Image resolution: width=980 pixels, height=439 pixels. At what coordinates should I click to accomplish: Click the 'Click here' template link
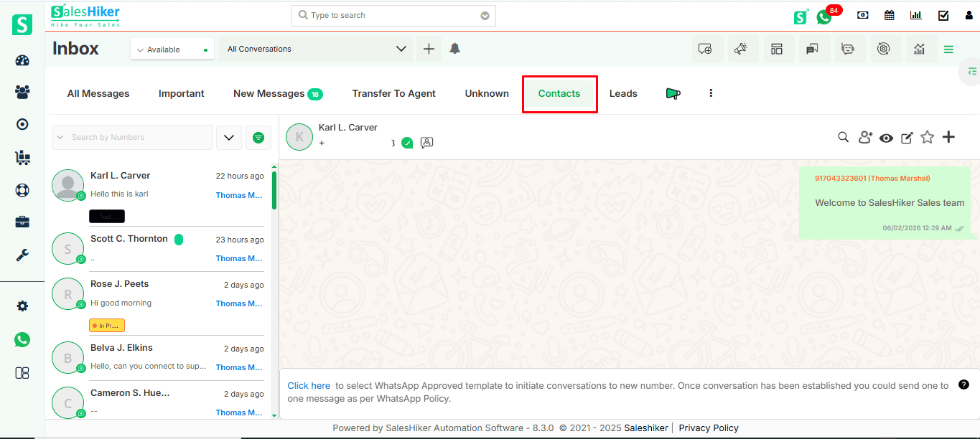pos(309,385)
